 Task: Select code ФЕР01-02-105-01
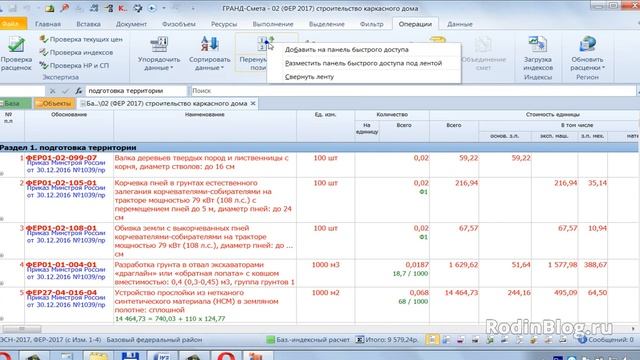coord(61,182)
